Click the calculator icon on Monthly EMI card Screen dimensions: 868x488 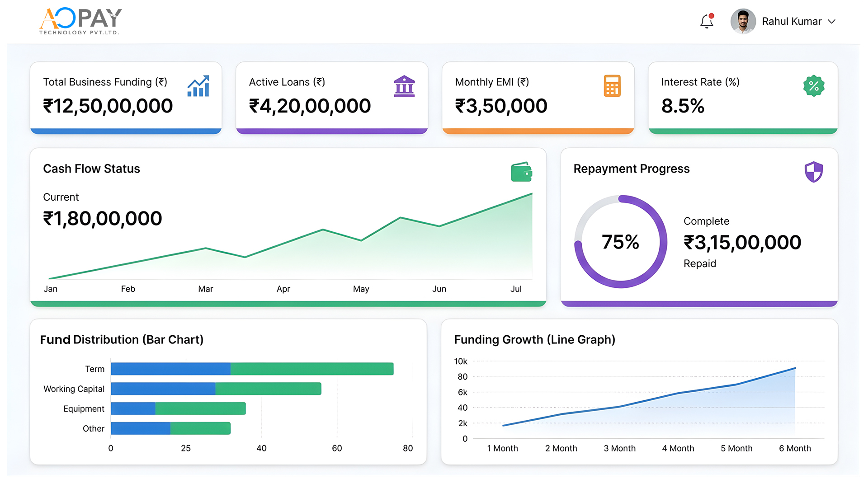coord(612,86)
